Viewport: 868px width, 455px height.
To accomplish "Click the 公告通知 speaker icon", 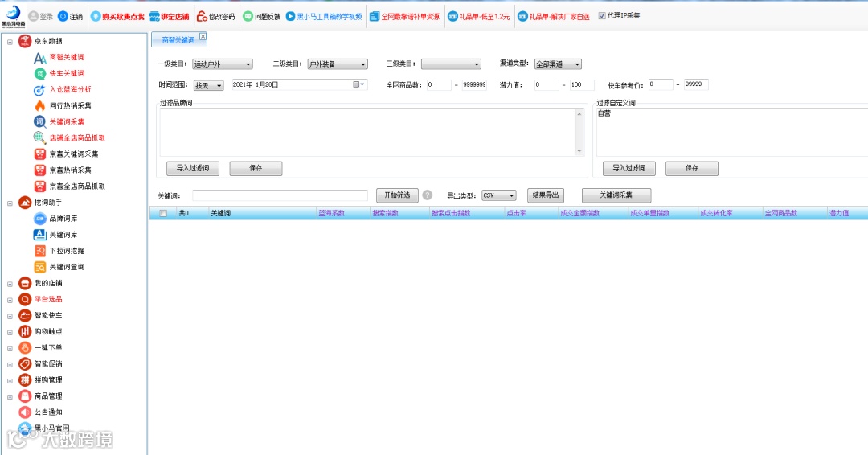I will [x=25, y=412].
